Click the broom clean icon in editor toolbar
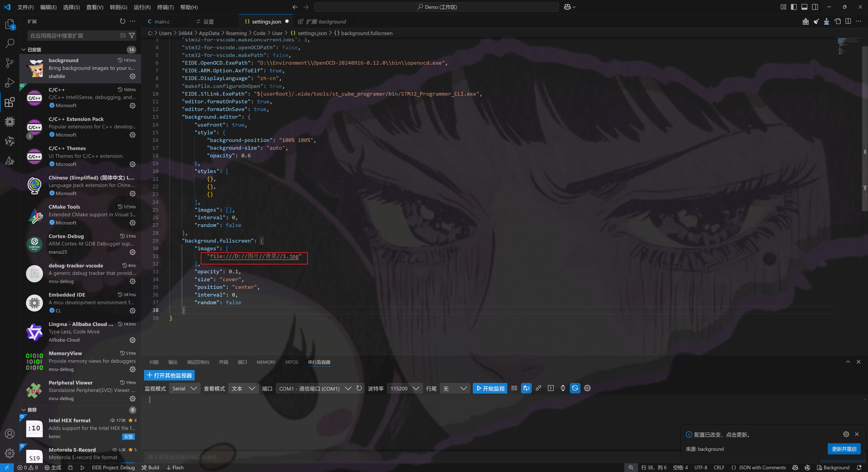The height and width of the screenshot is (472, 868). tap(816, 21)
